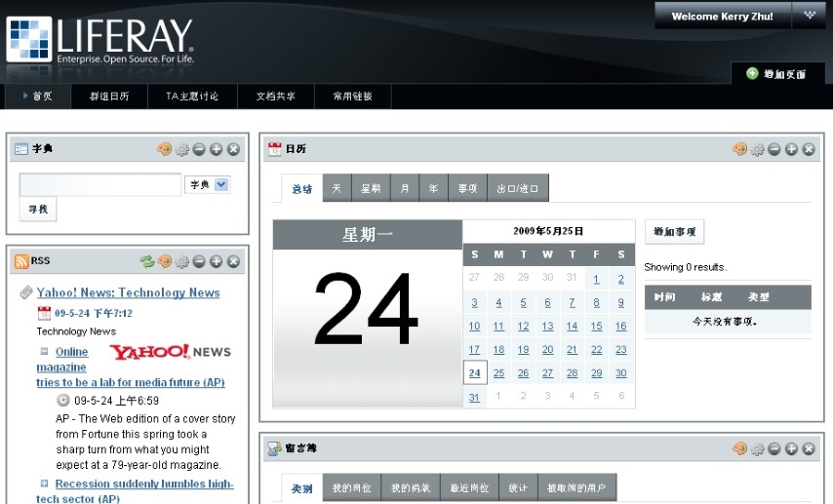Open look-and-feel palette icon in 日历 portlet

739,149
